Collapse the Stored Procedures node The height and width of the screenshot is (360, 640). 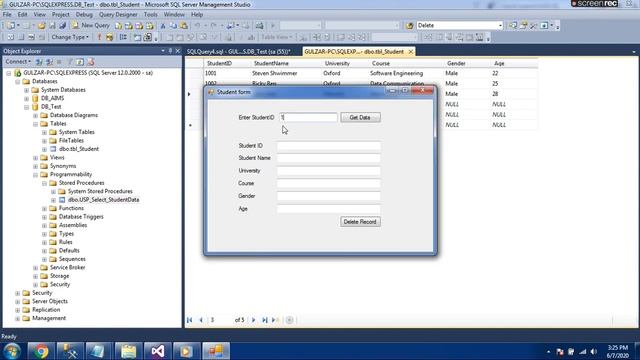click(44, 183)
